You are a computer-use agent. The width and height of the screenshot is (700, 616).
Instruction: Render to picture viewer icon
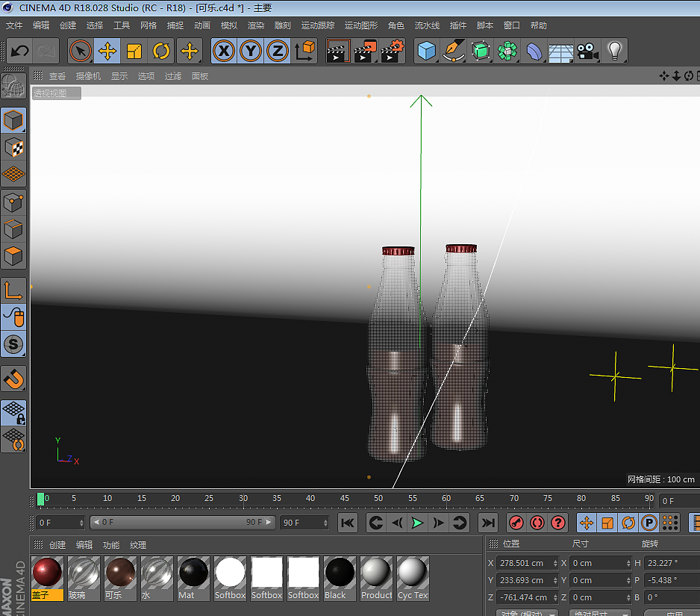point(365,51)
